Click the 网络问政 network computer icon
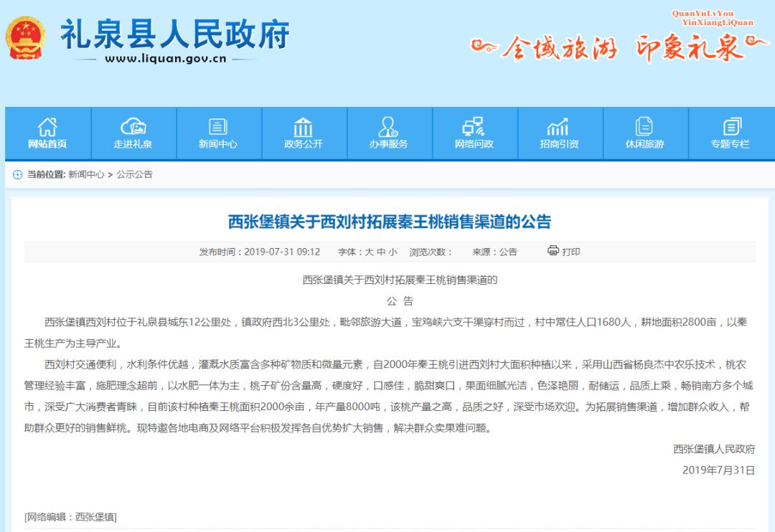Image resolution: width=775 pixels, height=532 pixels. coord(474,127)
